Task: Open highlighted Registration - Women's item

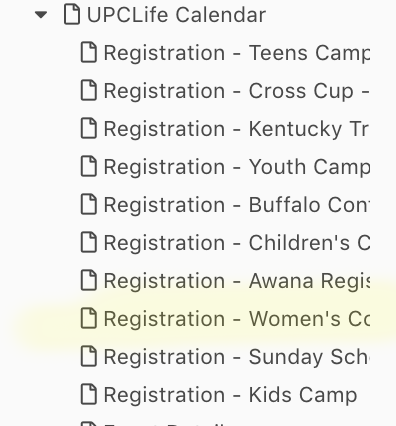Action: coord(237,319)
